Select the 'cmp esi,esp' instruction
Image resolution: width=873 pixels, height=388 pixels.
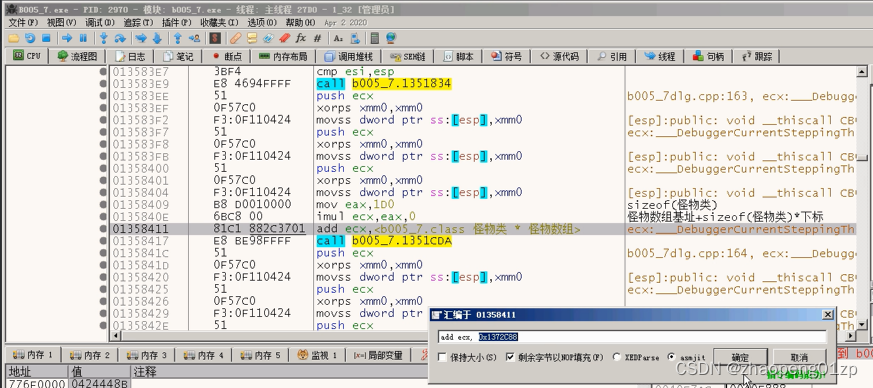355,71
